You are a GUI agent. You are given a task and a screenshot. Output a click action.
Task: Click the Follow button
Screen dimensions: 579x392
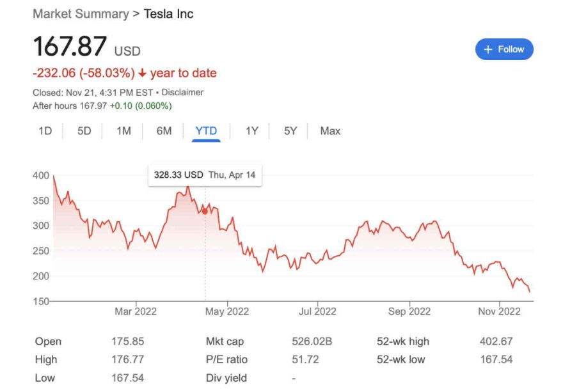click(x=504, y=49)
